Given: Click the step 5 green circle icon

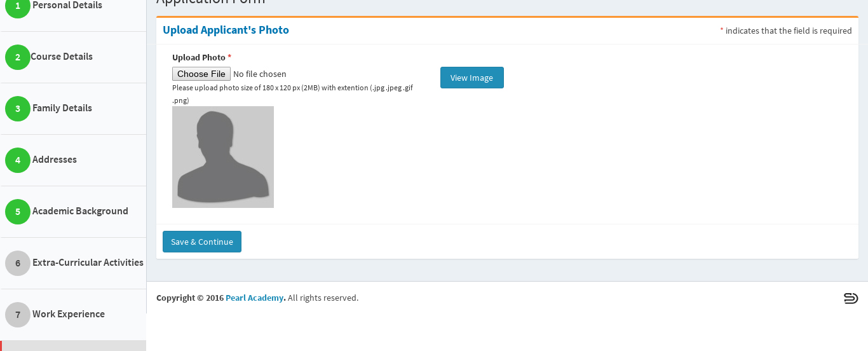Looking at the screenshot, I should point(18,212).
